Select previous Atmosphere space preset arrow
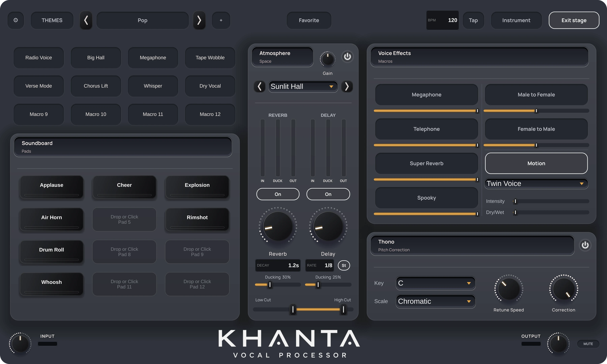 (x=260, y=86)
